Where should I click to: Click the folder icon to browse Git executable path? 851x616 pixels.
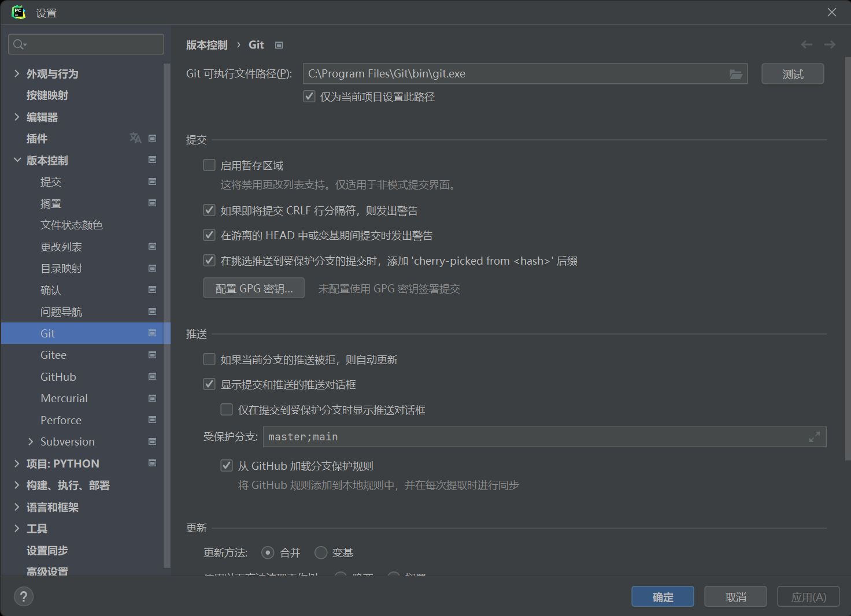[735, 74]
